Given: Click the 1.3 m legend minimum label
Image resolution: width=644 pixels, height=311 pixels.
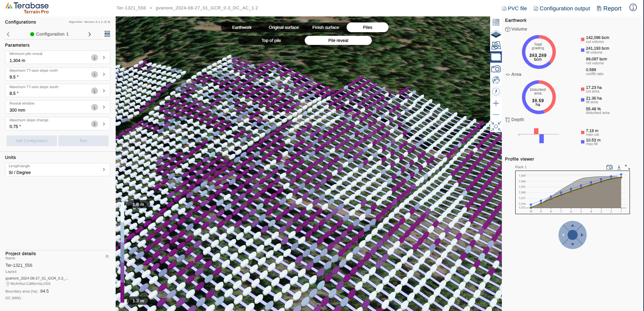Looking at the screenshot, I should pyautogui.click(x=138, y=301).
